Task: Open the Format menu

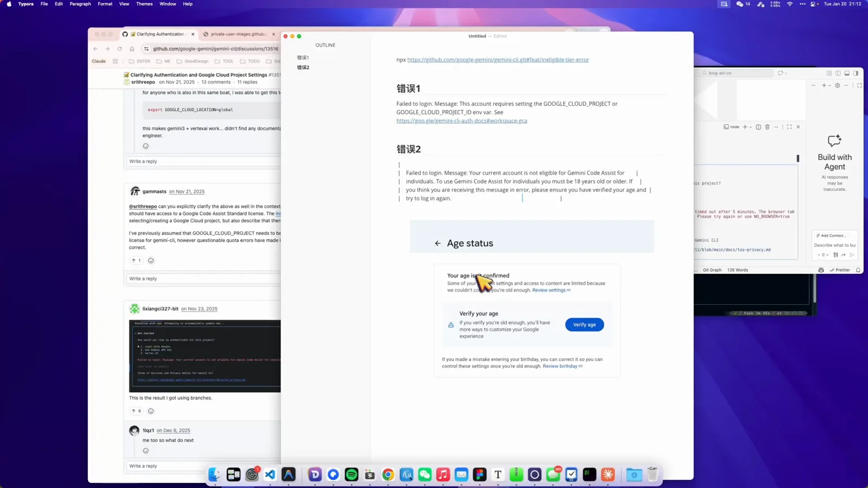Action: coord(105,4)
